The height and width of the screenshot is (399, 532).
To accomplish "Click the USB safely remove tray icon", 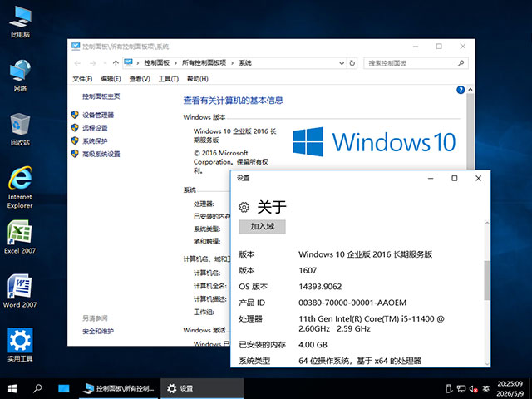I will coord(448,388).
